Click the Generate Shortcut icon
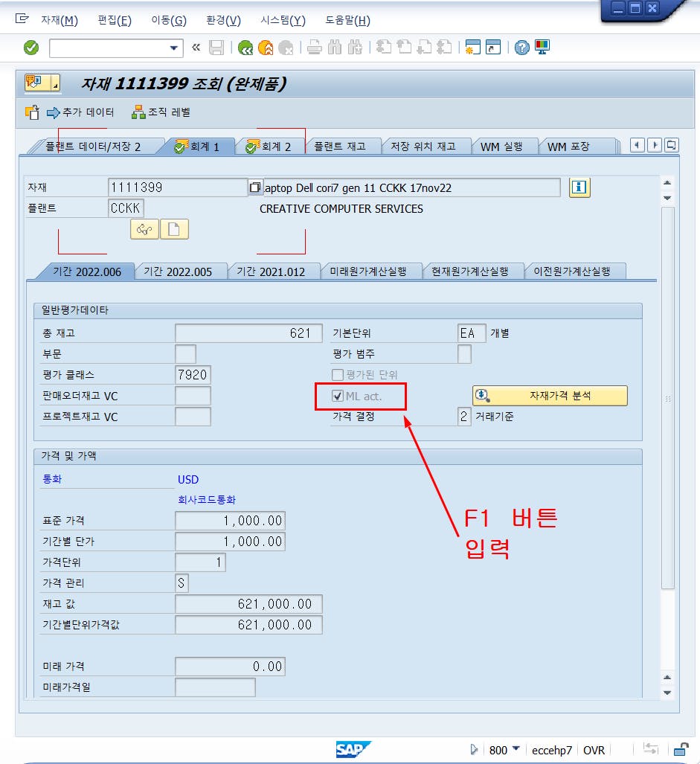Viewport: 700px width, 764px height. 493,48
